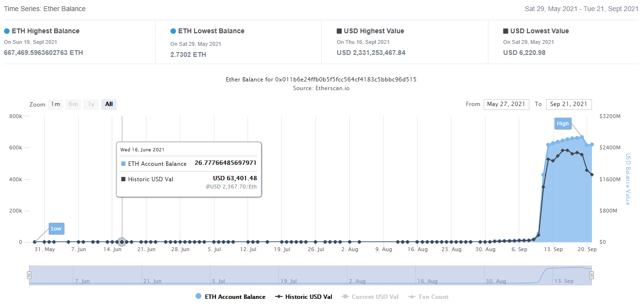Enable Current USD Val series in legend
The image size is (644, 308).
click(370, 297)
